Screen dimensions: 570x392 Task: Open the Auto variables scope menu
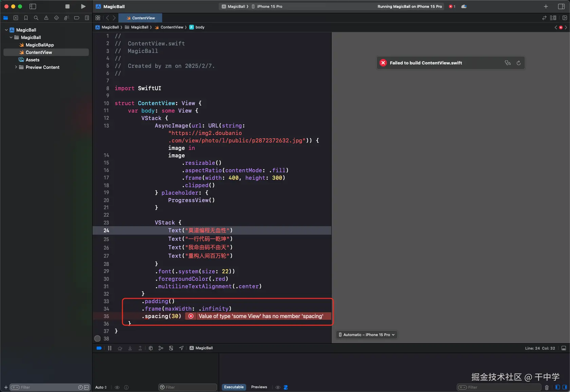(x=101, y=387)
